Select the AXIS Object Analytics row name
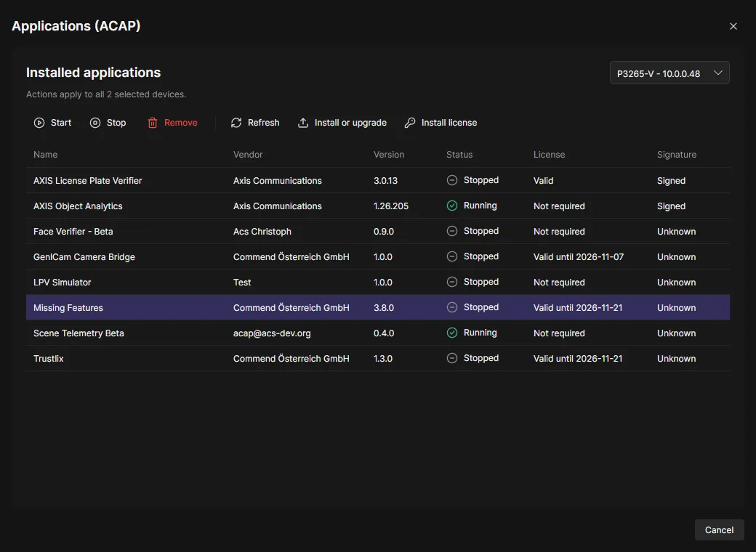This screenshot has width=756, height=552. (x=78, y=206)
